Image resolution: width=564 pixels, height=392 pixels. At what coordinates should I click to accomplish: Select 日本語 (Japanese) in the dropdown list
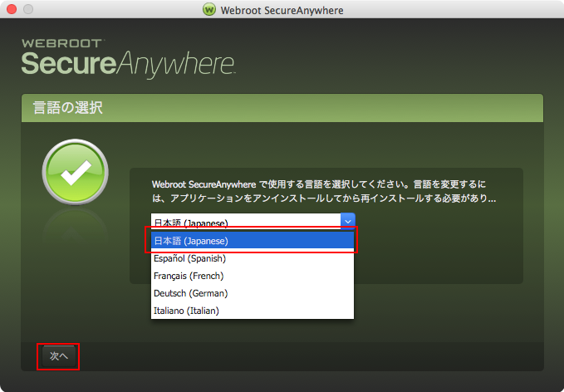pyautogui.click(x=253, y=241)
